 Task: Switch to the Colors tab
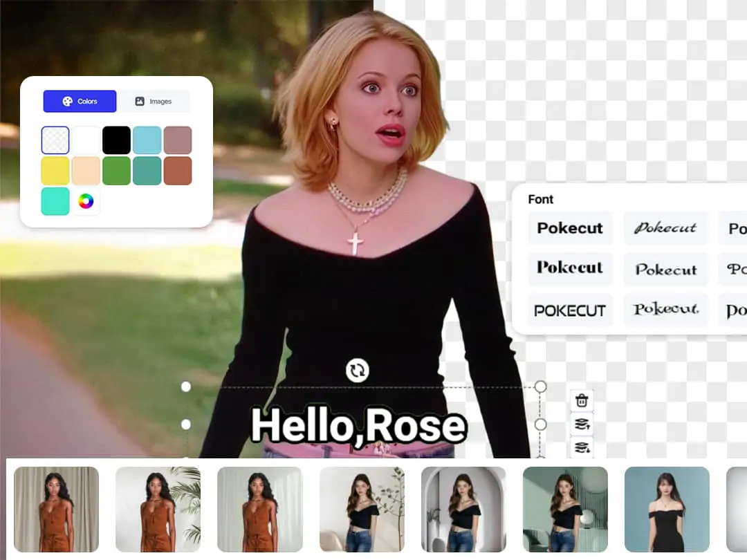click(80, 101)
